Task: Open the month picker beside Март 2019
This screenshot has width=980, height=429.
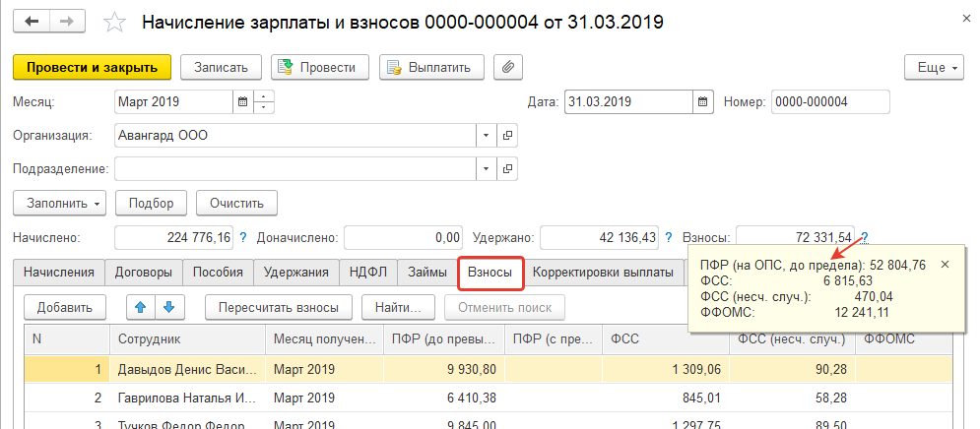Action: point(242,101)
